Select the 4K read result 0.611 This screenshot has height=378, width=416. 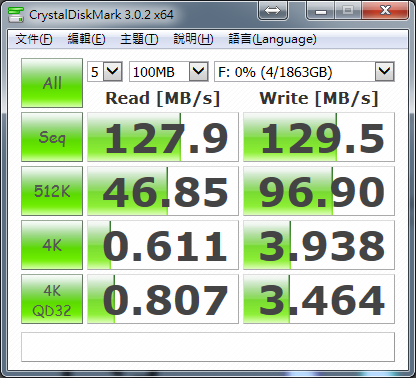[x=163, y=245]
